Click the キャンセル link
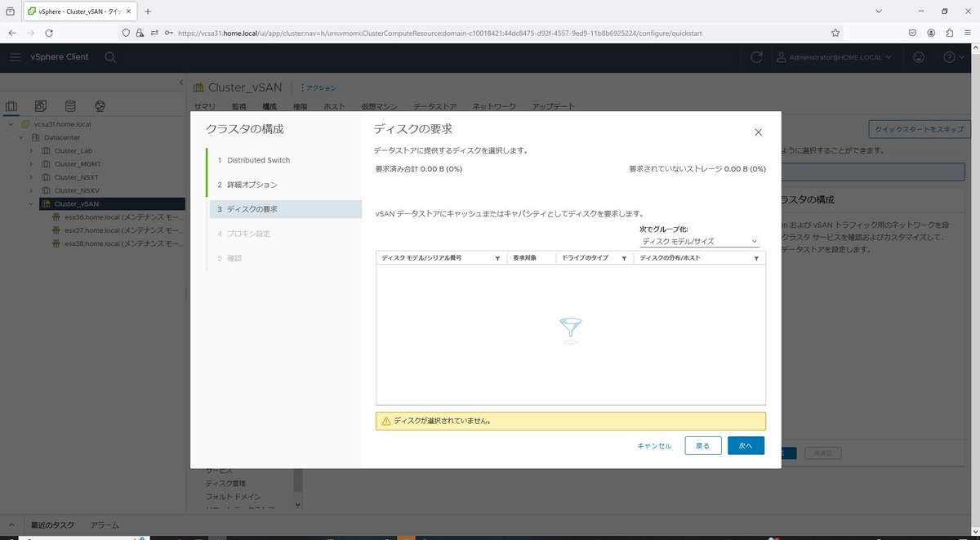 click(654, 446)
